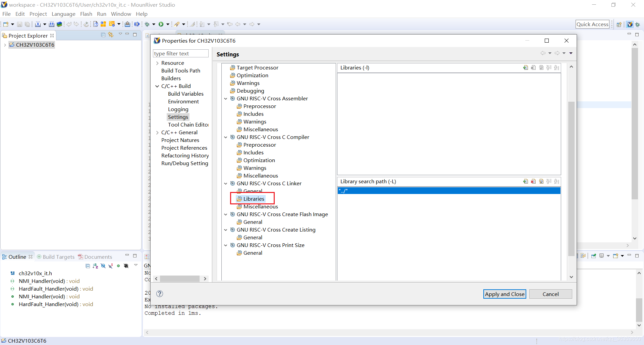
Task: Open the Project menu
Action: [38, 14]
